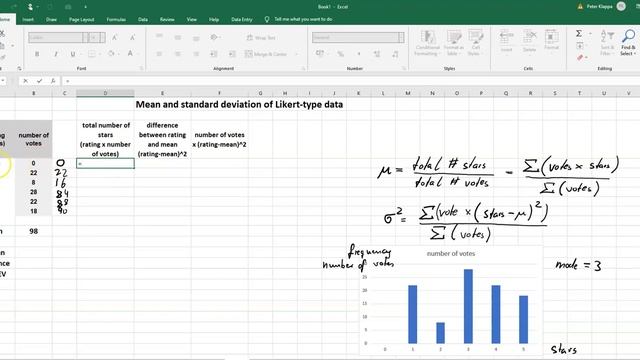Expand the Fill Color dropdown arrow

(118, 54)
